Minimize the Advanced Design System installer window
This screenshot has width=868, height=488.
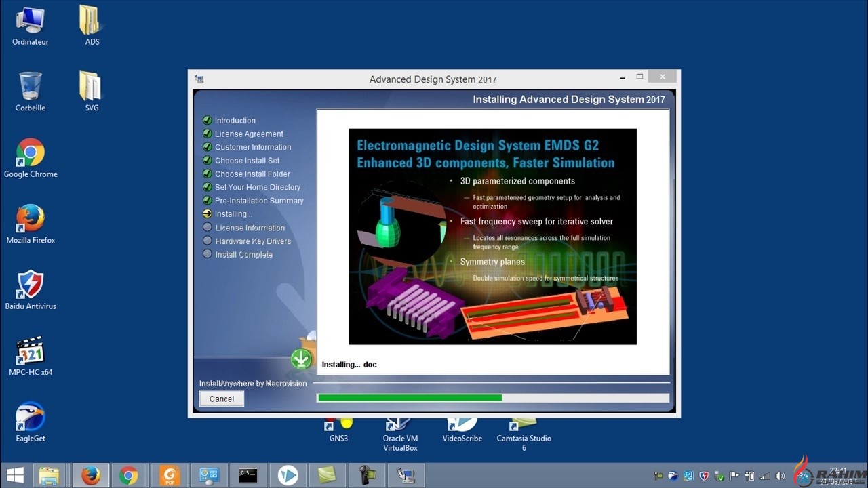[622, 77]
